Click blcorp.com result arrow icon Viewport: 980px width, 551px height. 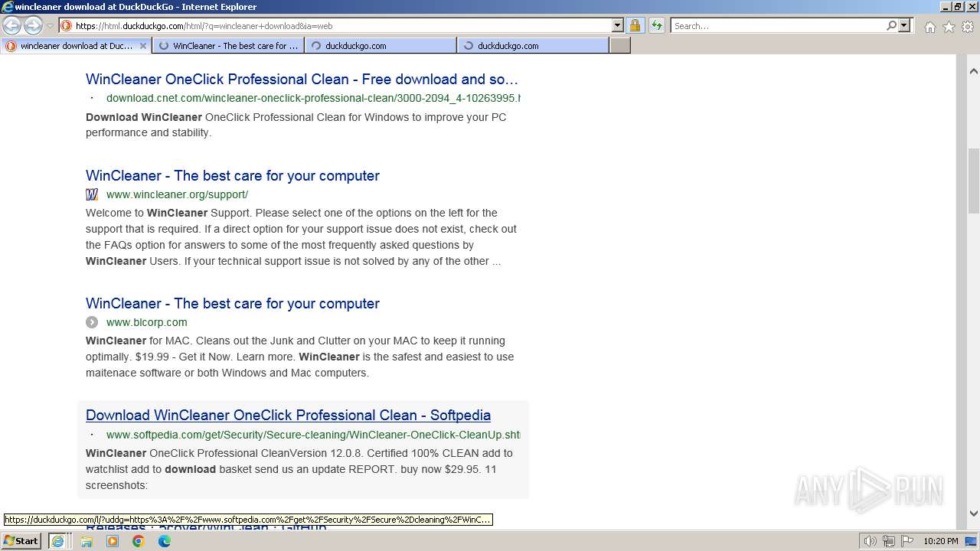click(92, 322)
